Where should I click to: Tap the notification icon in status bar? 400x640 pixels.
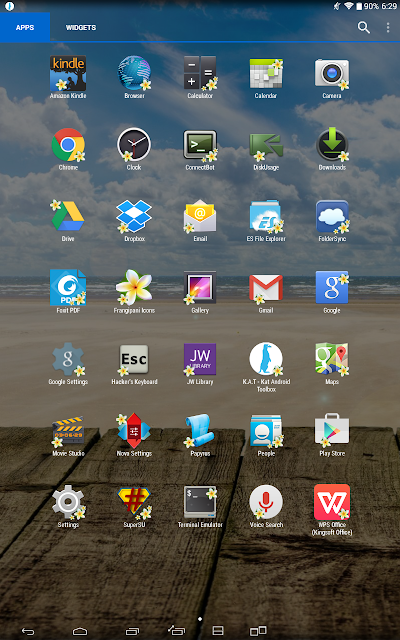(x=9, y=6)
